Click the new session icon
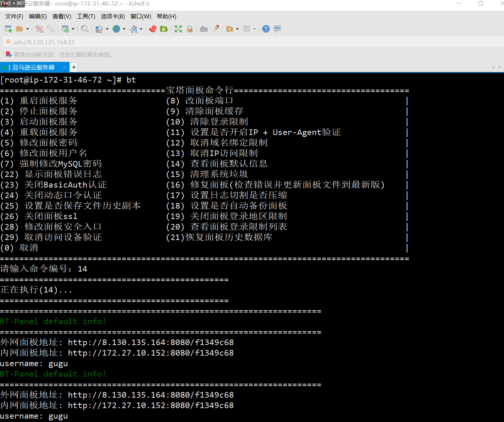 pos(8,29)
